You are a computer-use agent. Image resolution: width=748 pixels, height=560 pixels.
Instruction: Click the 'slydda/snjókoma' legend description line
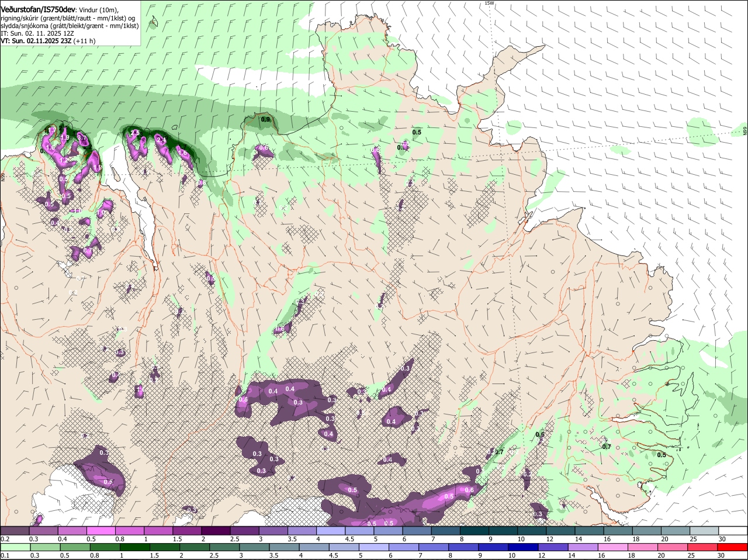tap(70, 26)
